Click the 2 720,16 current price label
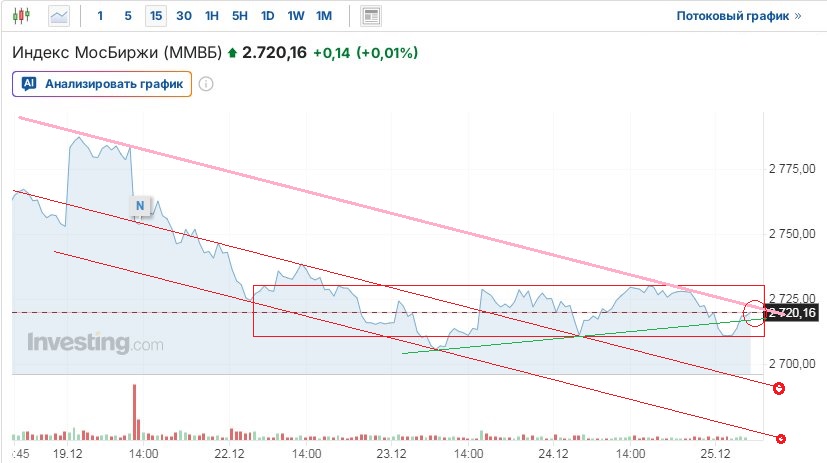 794,314
